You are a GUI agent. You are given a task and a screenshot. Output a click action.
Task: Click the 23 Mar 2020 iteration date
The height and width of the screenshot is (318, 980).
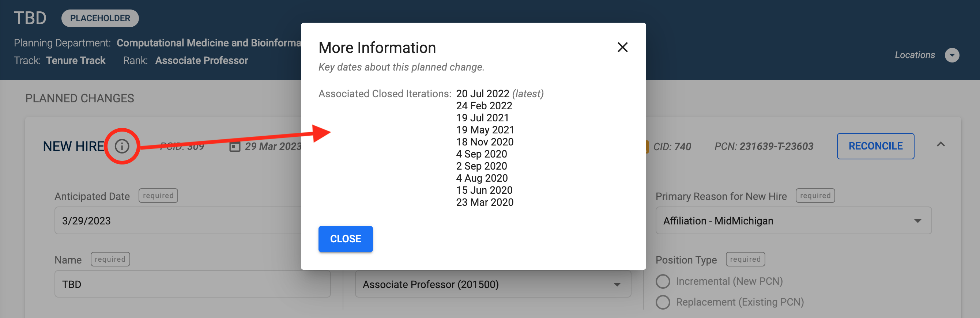pyautogui.click(x=485, y=202)
